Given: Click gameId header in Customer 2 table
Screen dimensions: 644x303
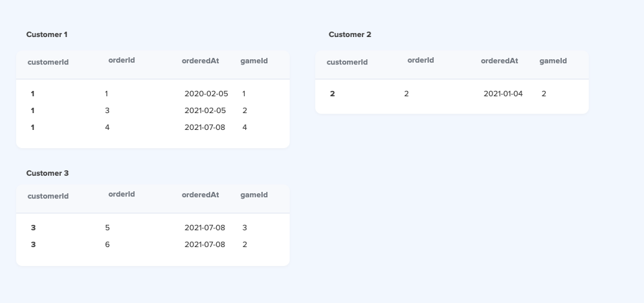Looking at the screenshot, I should [553, 61].
